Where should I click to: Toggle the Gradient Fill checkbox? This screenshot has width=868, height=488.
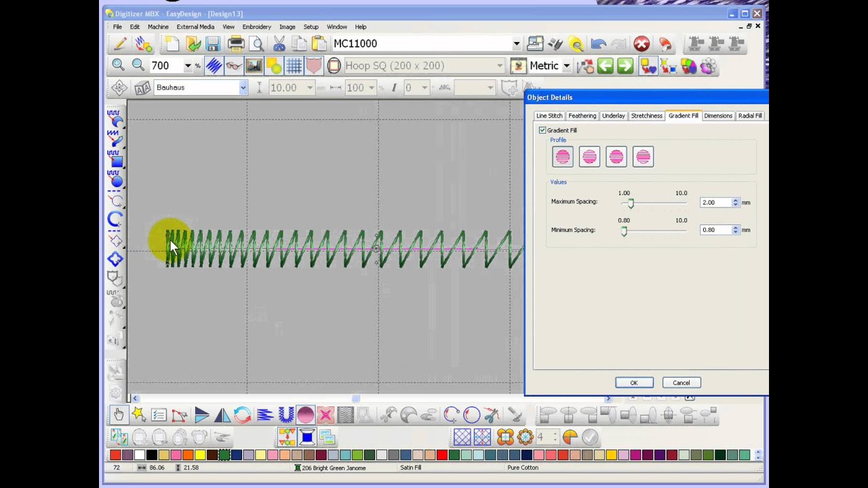coord(542,130)
